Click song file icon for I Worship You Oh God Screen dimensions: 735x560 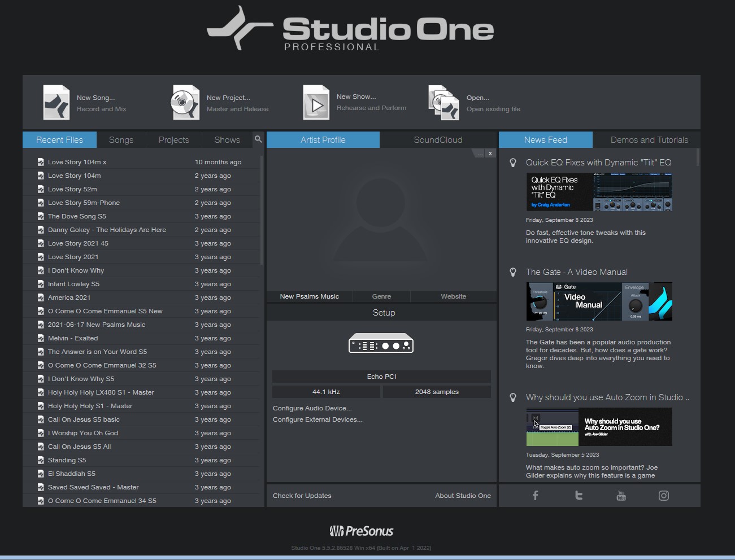41,433
